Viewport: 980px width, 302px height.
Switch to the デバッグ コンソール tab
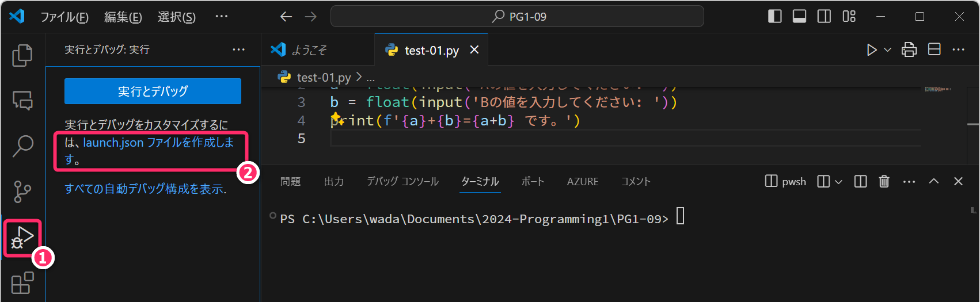(x=402, y=182)
